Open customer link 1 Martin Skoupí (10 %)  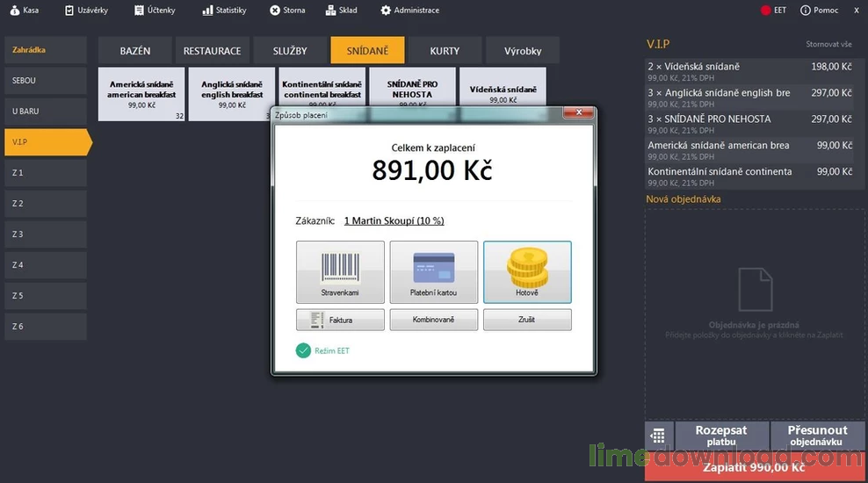(394, 220)
